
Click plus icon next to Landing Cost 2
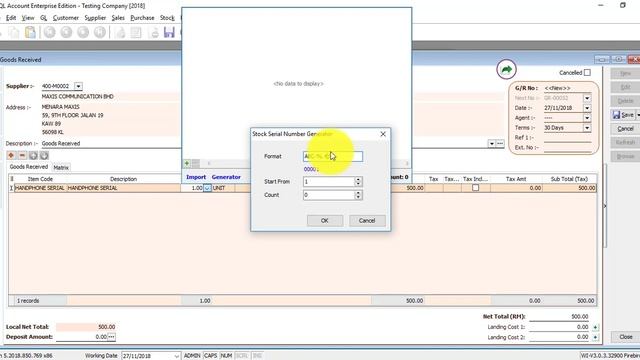595,337
